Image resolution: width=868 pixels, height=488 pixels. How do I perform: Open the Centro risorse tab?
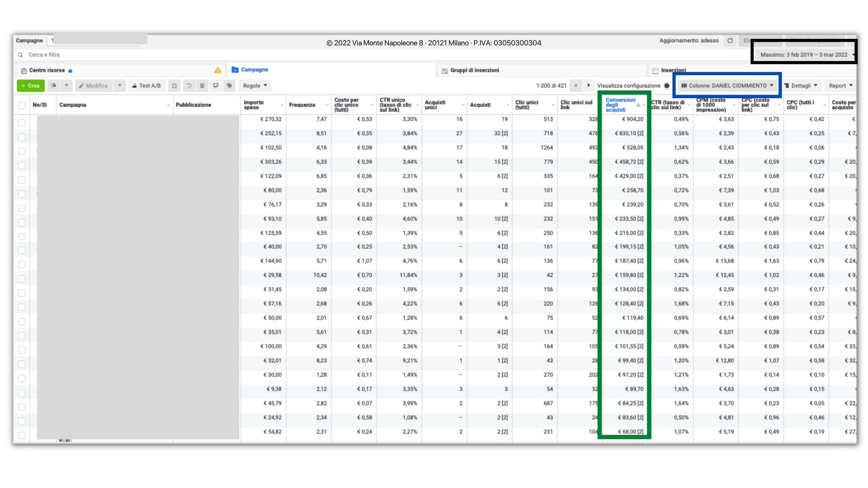coord(47,70)
